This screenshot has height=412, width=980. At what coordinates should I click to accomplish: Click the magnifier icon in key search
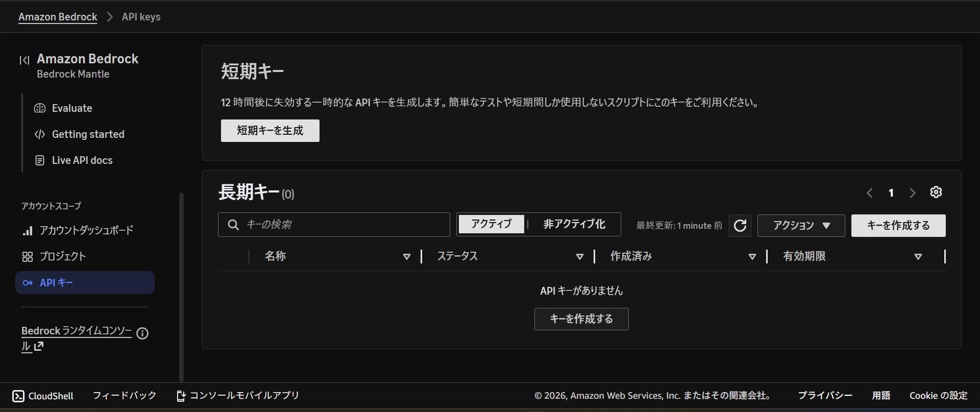(x=233, y=225)
